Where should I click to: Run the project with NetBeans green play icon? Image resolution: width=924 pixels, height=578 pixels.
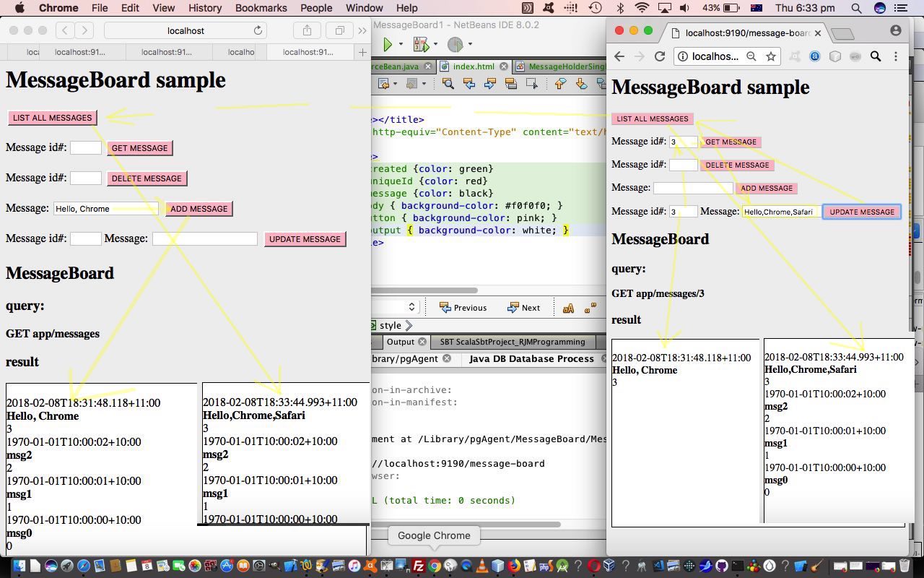click(388, 45)
